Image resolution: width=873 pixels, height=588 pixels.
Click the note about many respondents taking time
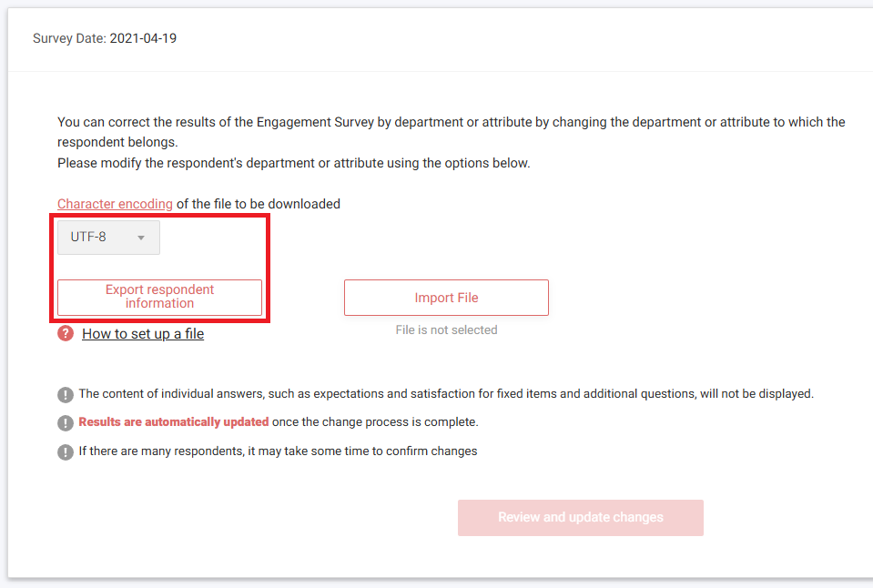278,451
